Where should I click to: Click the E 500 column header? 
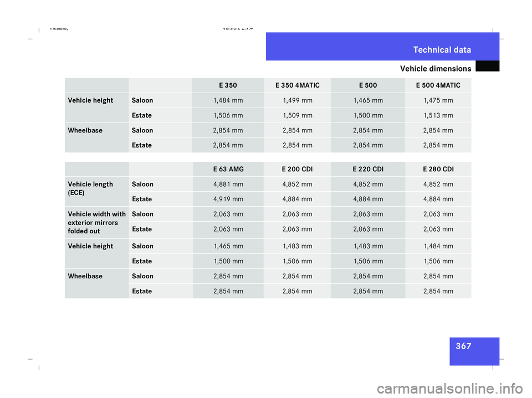[368, 85]
